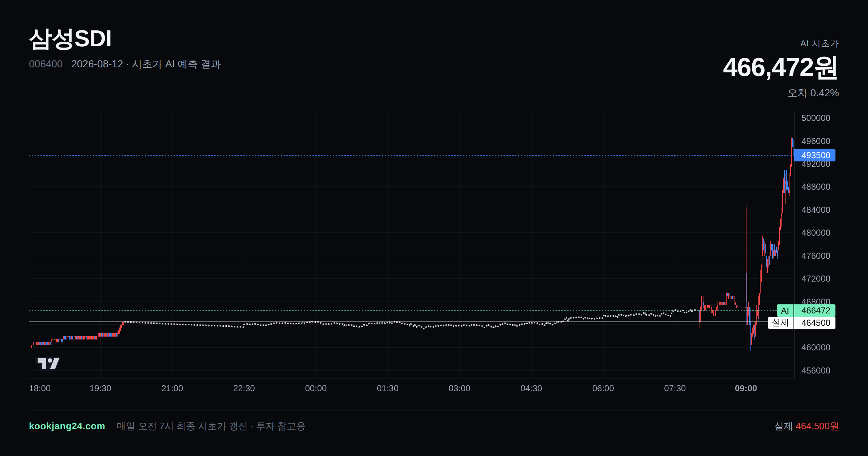
Task: Click the 03:00 time axis label
Action: click(x=459, y=388)
